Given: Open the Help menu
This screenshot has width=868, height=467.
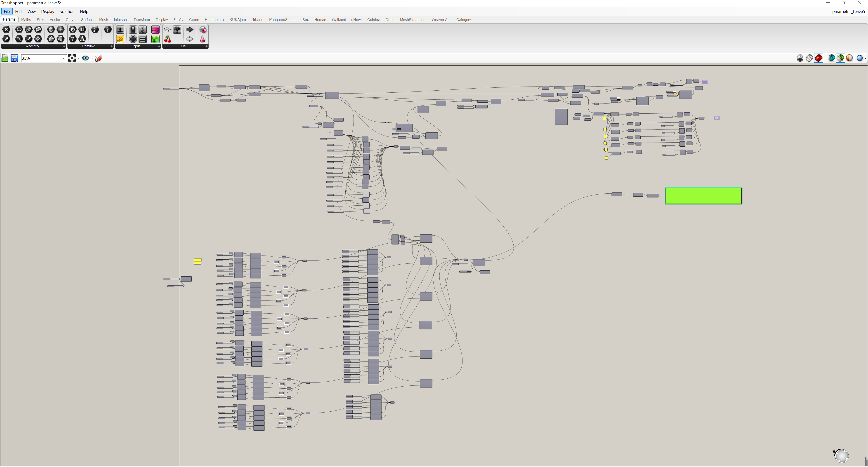Looking at the screenshot, I should (x=84, y=12).
